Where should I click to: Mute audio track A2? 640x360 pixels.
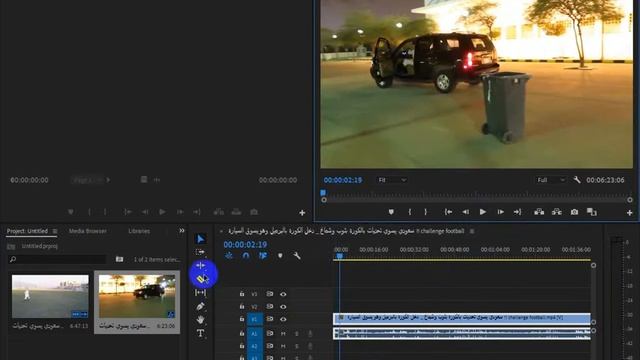pos(283,346)
